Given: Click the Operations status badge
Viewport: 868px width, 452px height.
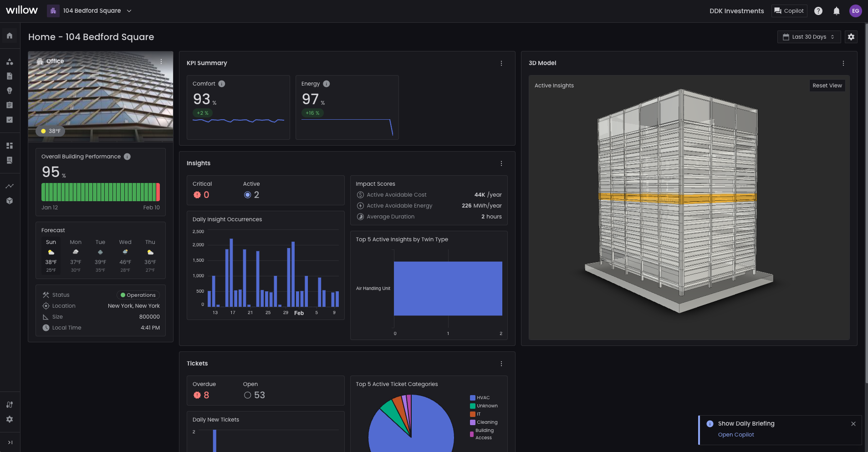Looking at the screenshot, I should pos(138,295).
